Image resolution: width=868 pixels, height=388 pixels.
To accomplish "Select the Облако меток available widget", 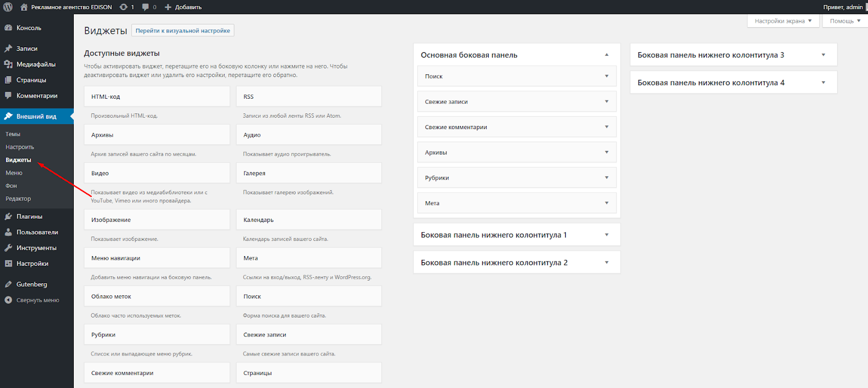I will click(157, 296).
